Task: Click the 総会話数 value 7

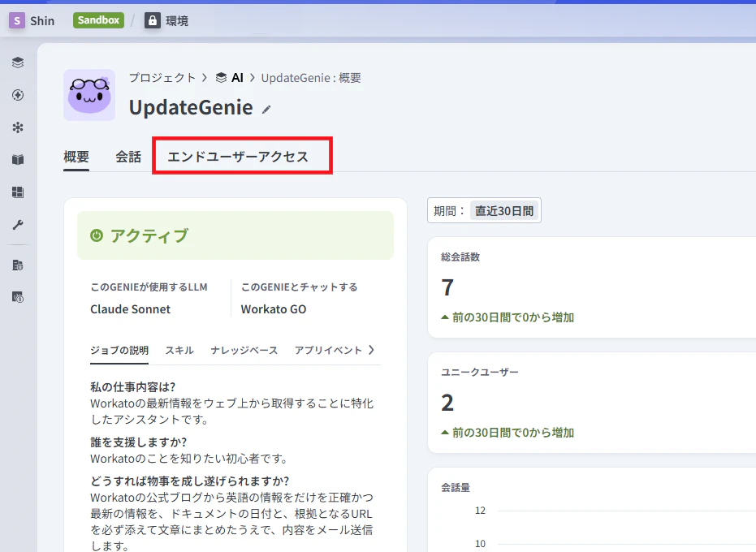Action: [x=447, y=287]
